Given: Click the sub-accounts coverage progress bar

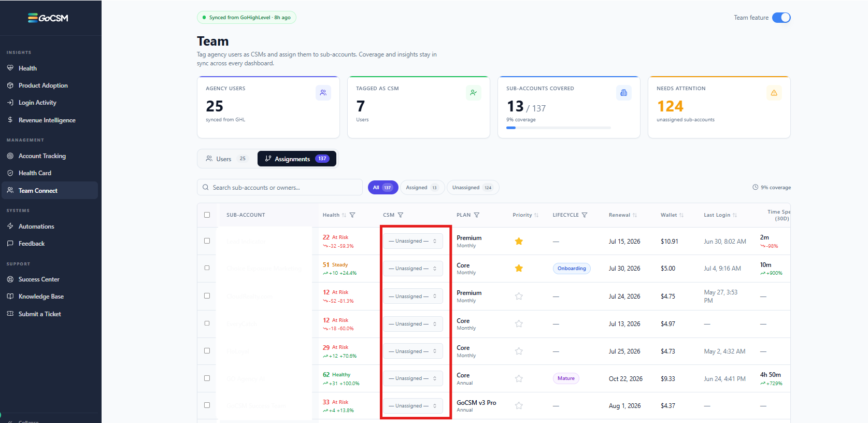Looking at the screenshot, I should tap(559, 128).
